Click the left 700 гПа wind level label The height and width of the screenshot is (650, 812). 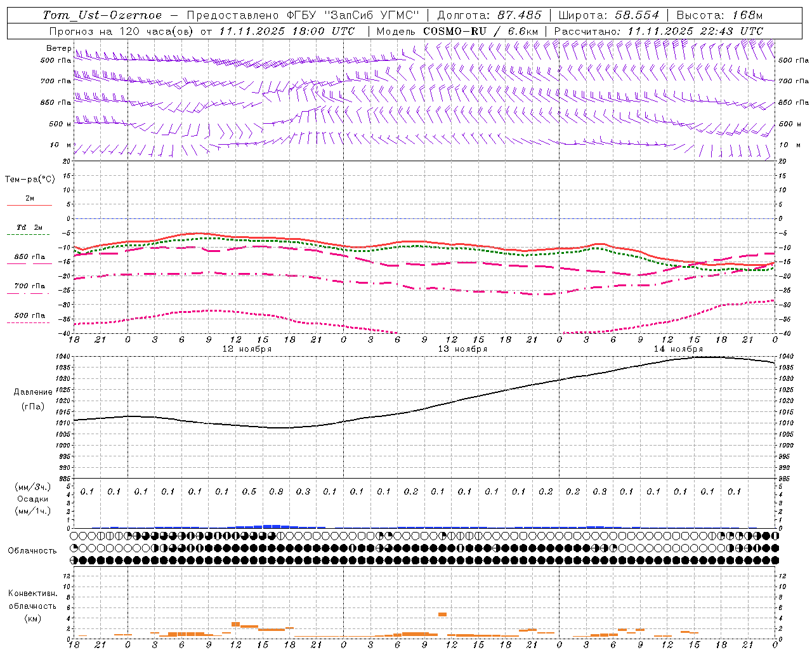point(56,81)
